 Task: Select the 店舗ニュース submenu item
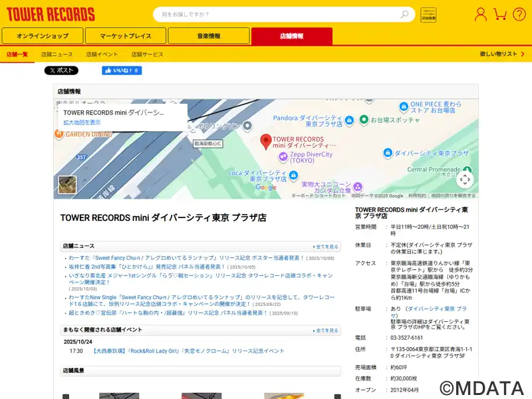(57, 55)
